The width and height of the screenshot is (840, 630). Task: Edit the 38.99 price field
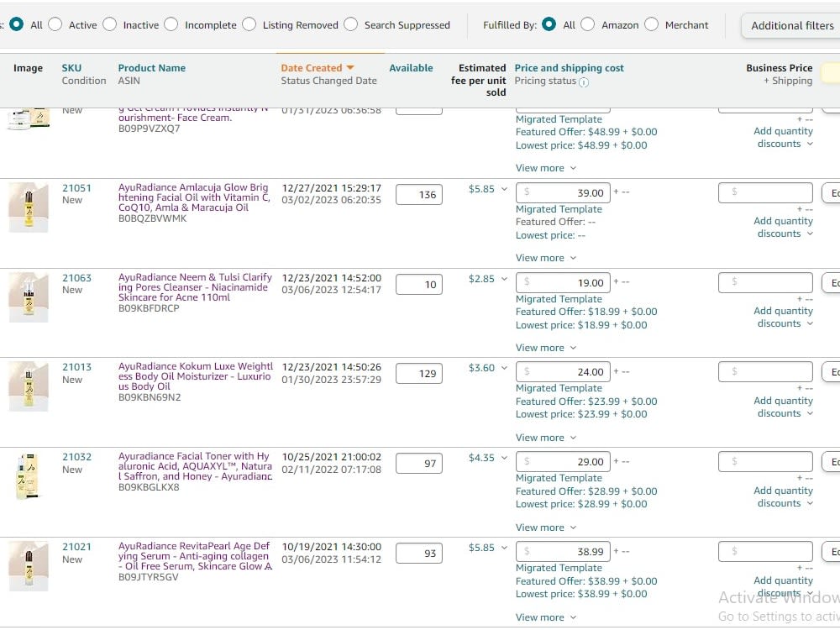563,552
